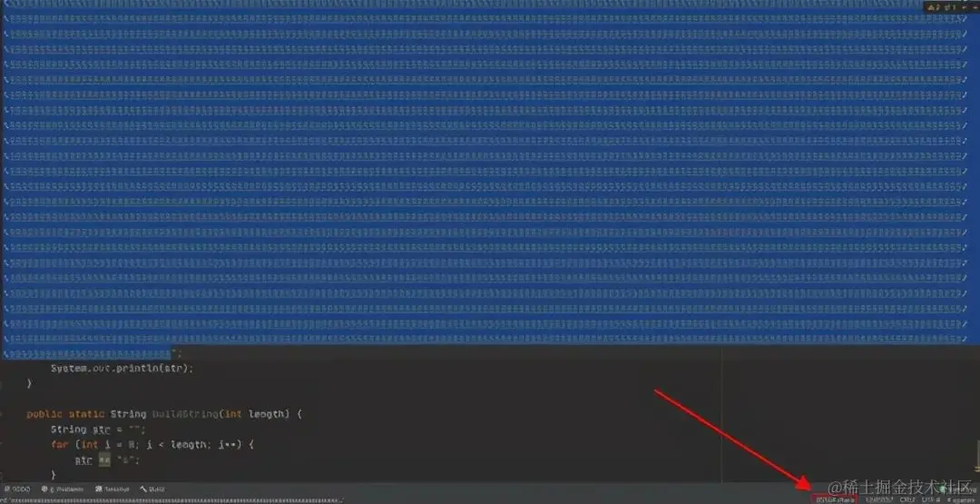Viewport: 980px width, 504px height.
Task: Open the UTF-8 file encoding dropdown
Action: (x=931, y=499)
